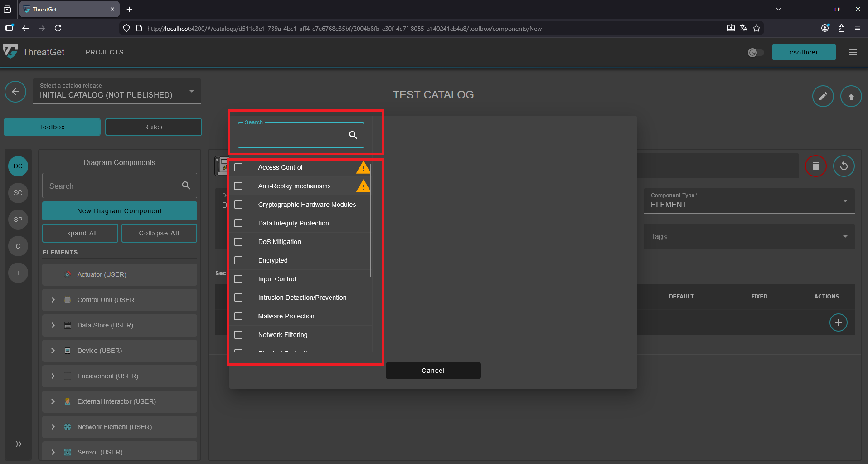
Task: Check the Malware Protection checkbox
Action: point(239,316)
